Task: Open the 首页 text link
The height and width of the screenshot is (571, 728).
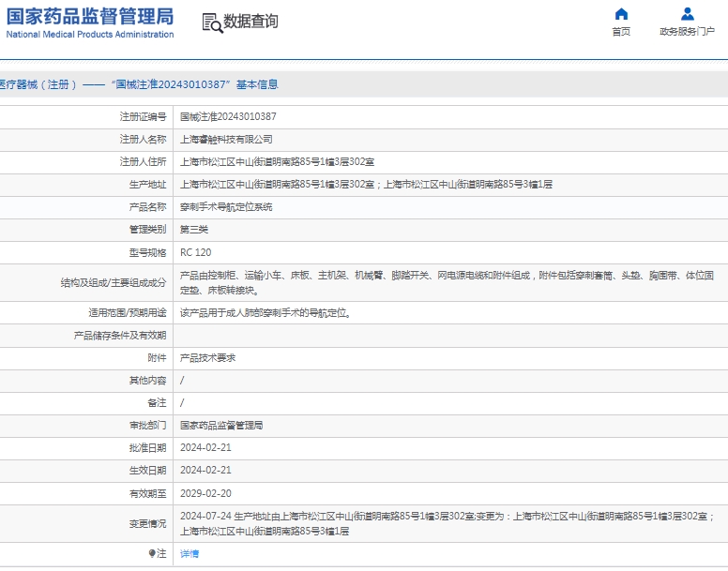Action: [621, 32]
